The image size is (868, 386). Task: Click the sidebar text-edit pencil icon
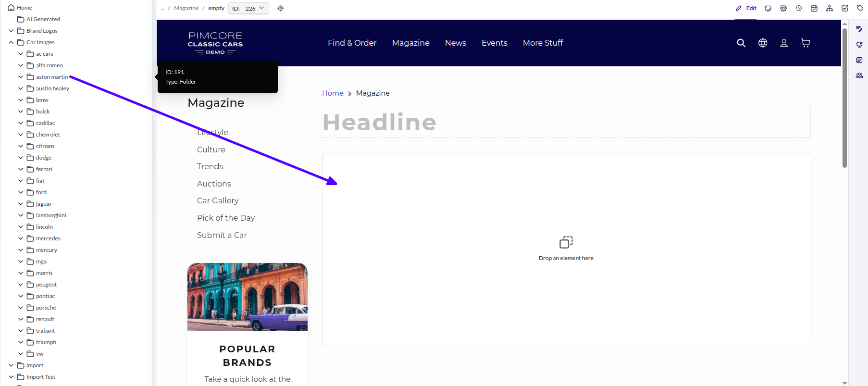859,29
